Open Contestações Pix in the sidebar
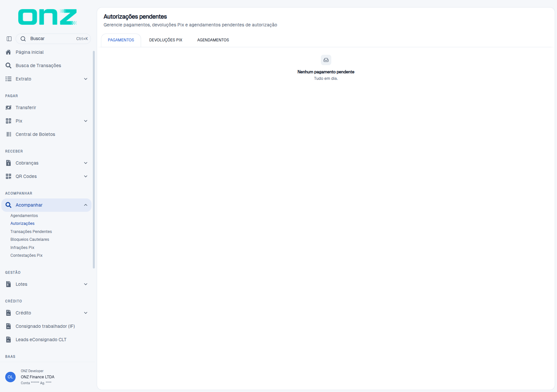Image resolution: width=557 pixels, height=392 pixels. coord(26,255)
